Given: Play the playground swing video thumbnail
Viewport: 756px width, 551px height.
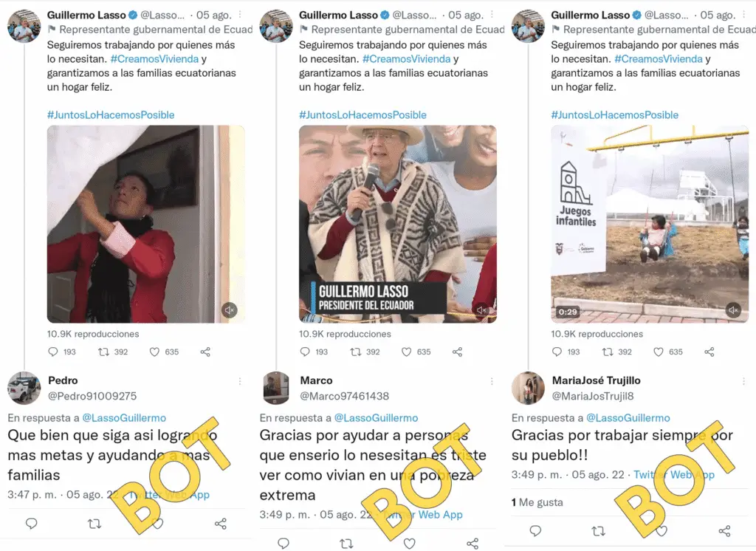Looking at the screenshot, I should coord(650,224).
